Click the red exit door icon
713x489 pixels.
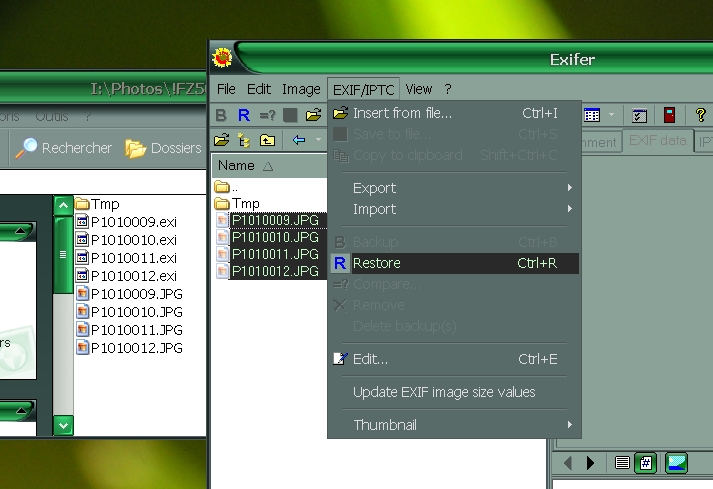click(669, 115)
